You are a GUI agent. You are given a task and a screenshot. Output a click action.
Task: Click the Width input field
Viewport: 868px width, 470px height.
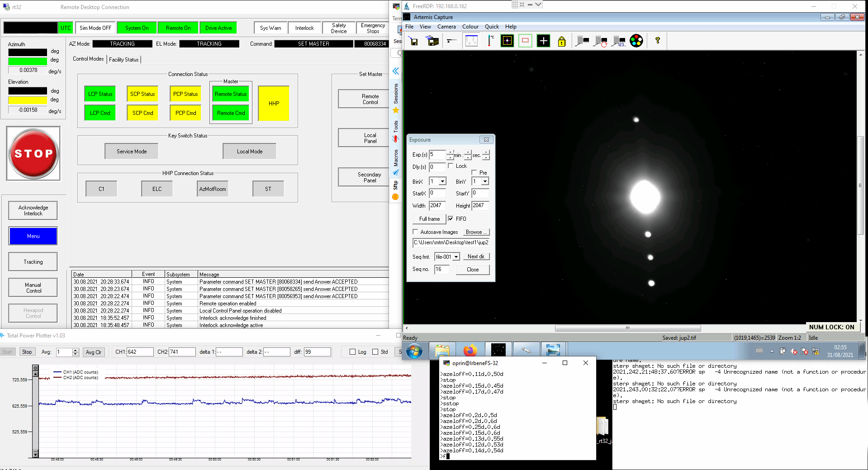point(437,205)
